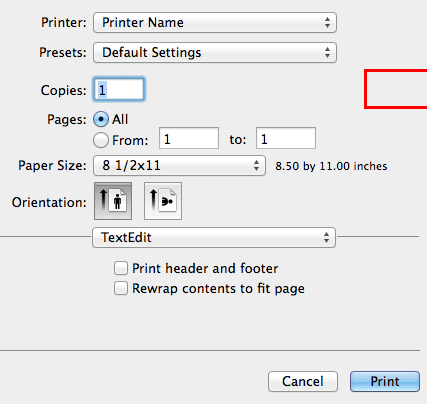
Task: Open the Printer Name dropdown
Action: point(215,22)
